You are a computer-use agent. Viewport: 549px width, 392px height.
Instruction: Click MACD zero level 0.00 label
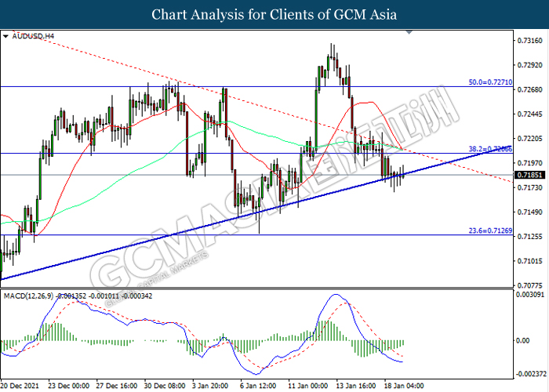(522, 340)
